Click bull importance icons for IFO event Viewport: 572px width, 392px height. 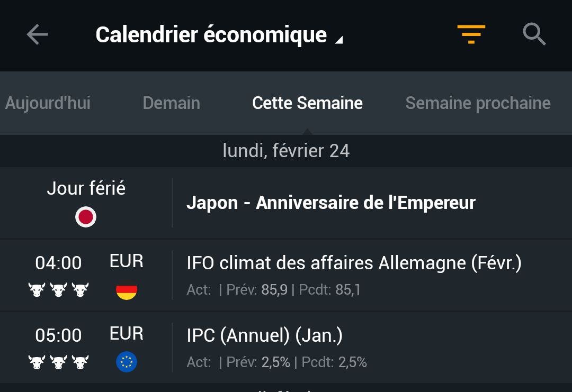58,290
